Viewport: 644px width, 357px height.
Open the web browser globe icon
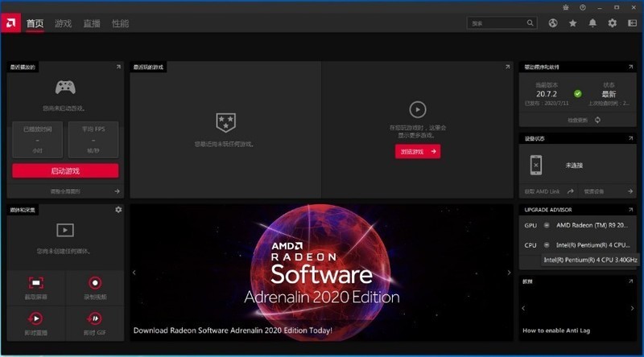[x=553, y=23]
